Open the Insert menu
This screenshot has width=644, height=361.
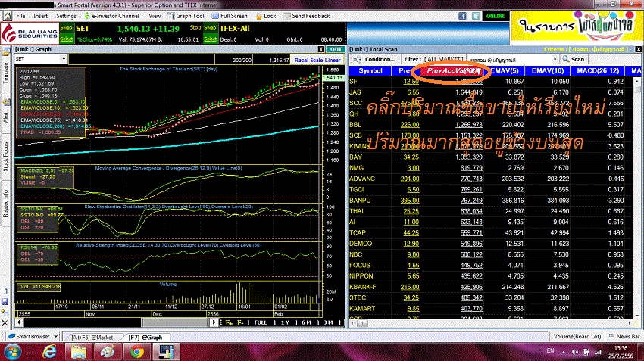pos(40,16)
